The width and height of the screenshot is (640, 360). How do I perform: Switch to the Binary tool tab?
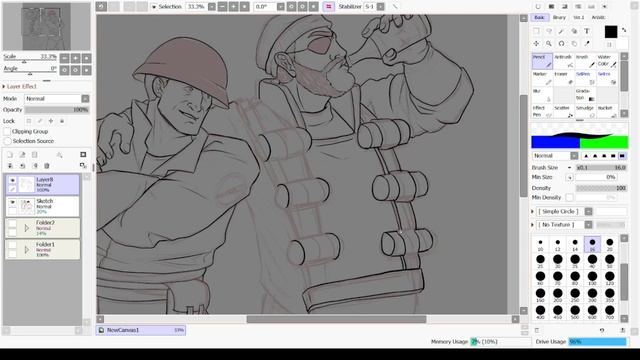click(559, 18)
